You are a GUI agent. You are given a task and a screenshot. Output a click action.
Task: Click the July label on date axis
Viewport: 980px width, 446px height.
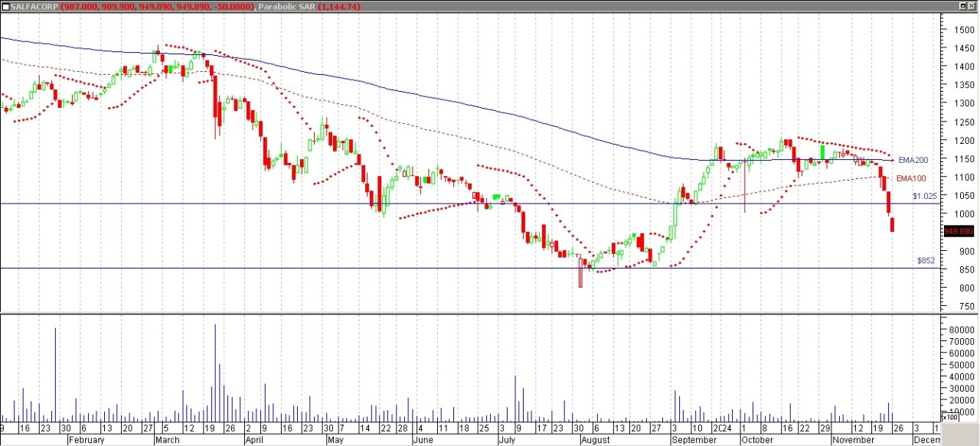[507, 440]
